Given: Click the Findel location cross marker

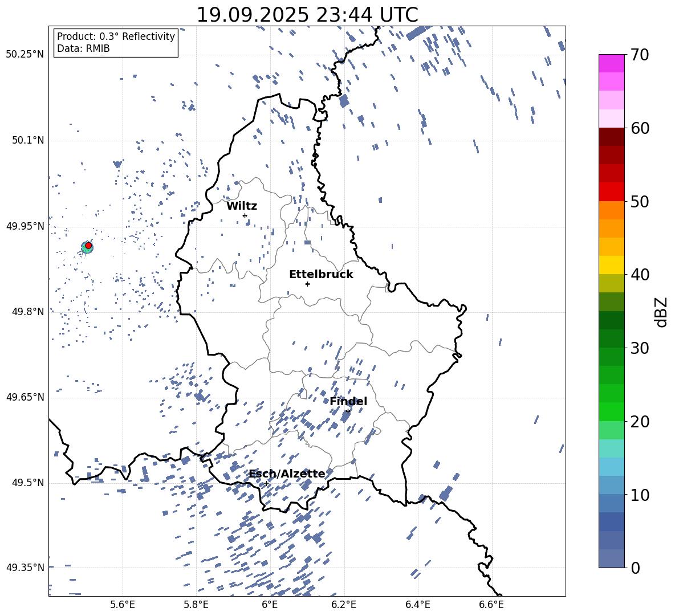Looking at the screenshot, I should [348, 411].
